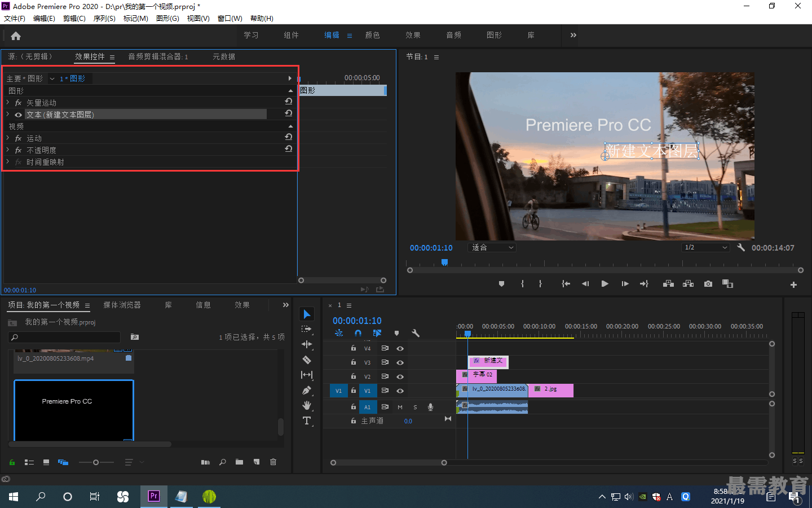Image resolution: width=812 pixels, height=508 pixels.
Task: Select the Ripple Edit tool
Action: [307, 344]
